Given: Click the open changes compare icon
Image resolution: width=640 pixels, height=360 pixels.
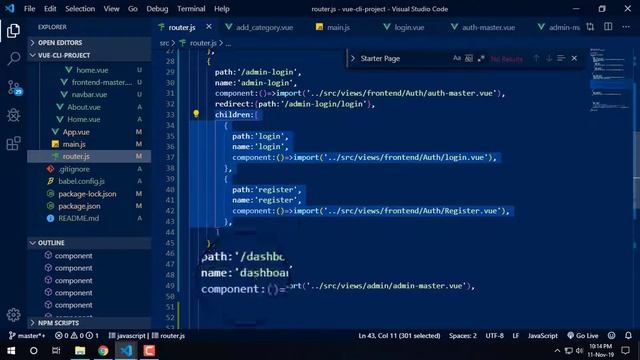Looking at the screenshot, I should click(x=590, y=27).
